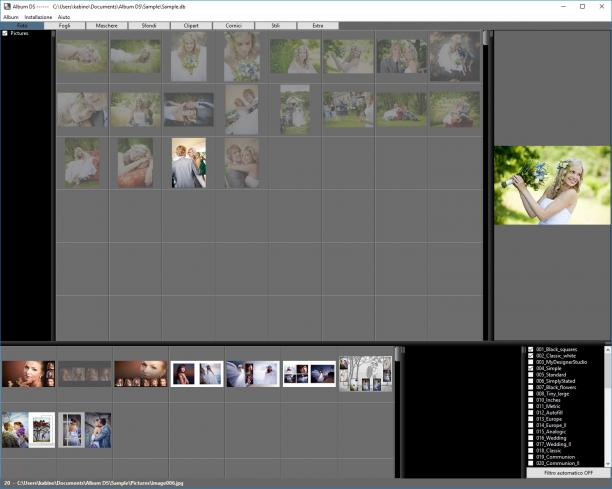The width and height of the screenshot is (612, 489).
Task: Select the kissing couple closeup in second row
Action: click(x=82, y=110)
